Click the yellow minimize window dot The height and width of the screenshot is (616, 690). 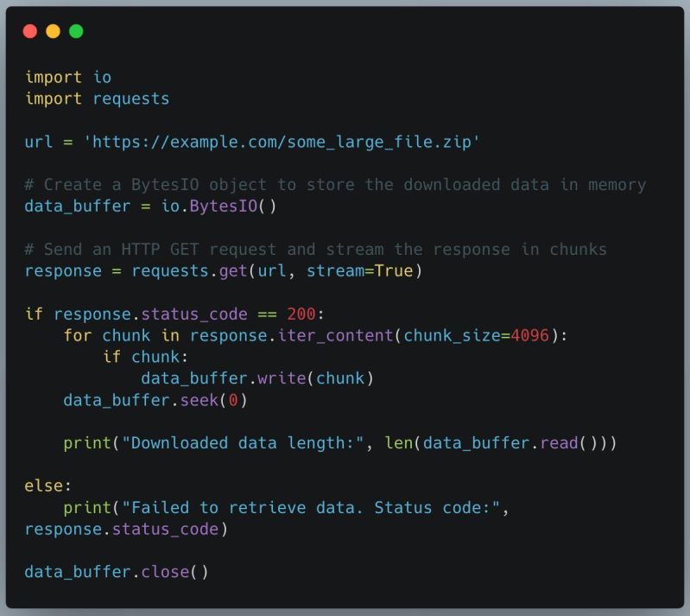pos(53,31)
